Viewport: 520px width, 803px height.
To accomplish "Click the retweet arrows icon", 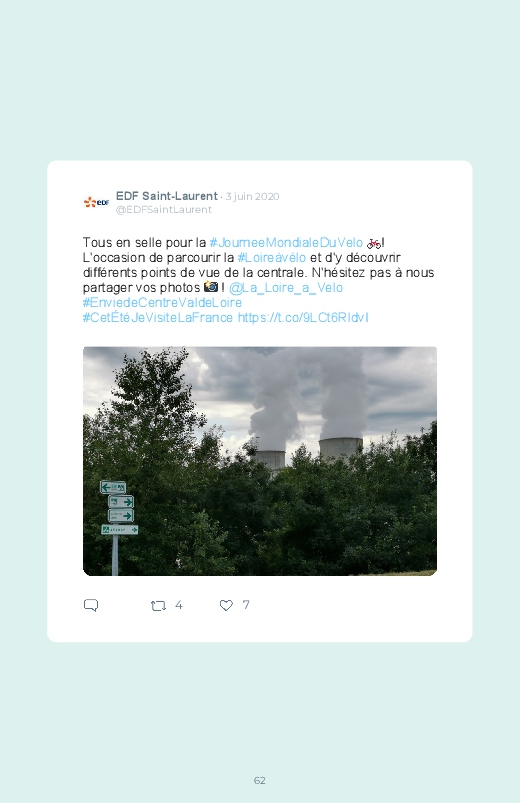I will point(158,606).
